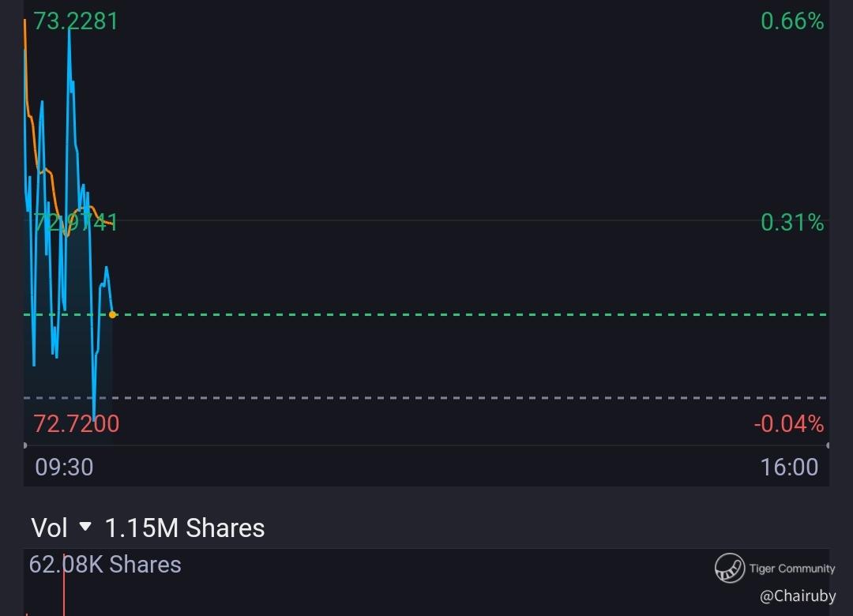853x616 pixels.
Task: Click the 72.7200 low price label
Action: (76, 424)
